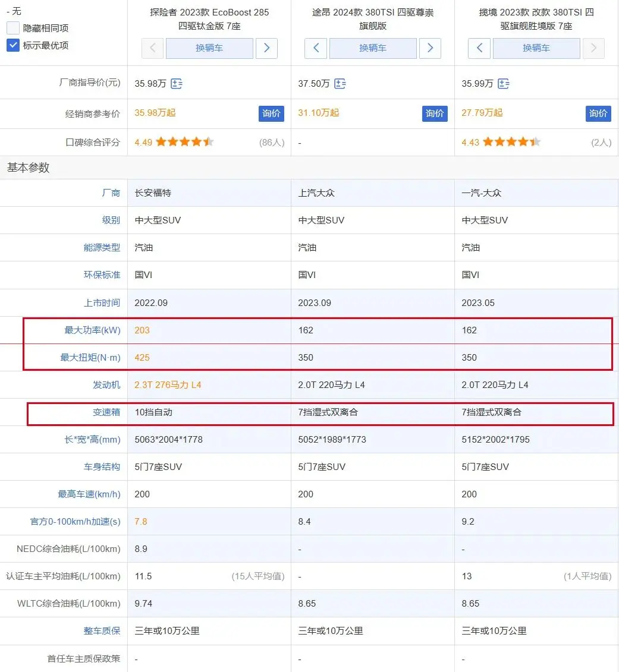The image size is (619, 672).
Task: Click (15人平均值) owner fuel note
Action: (x=258, y=576)
